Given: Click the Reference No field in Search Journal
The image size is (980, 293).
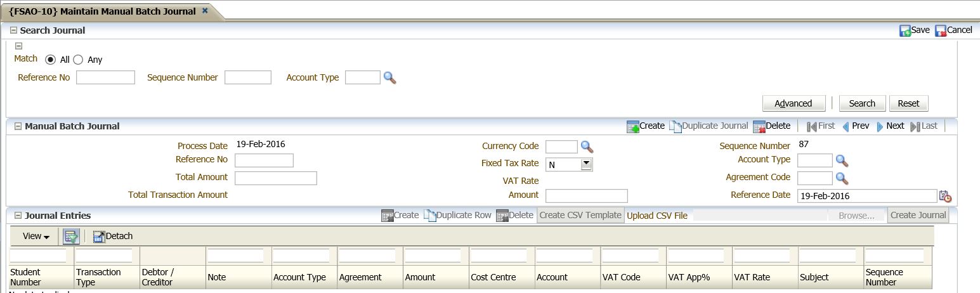Looking at the screenshot, I should coord(105,77).
